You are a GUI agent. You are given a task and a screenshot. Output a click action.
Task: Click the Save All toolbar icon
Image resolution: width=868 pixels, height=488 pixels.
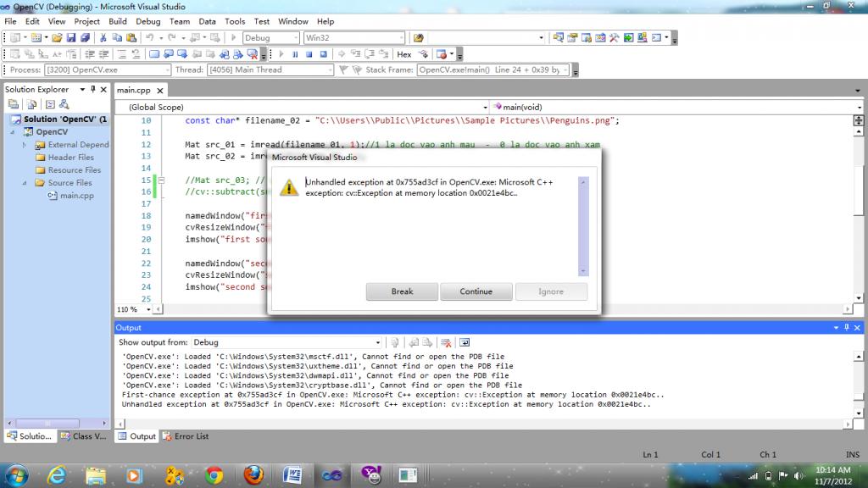tap(85, 38)
